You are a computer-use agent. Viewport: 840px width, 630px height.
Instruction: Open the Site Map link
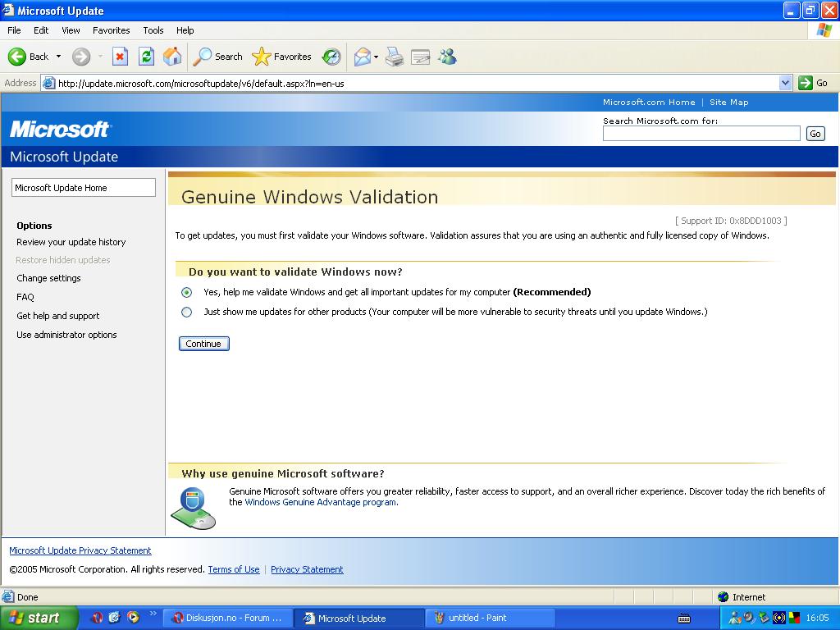pos(728,103)
